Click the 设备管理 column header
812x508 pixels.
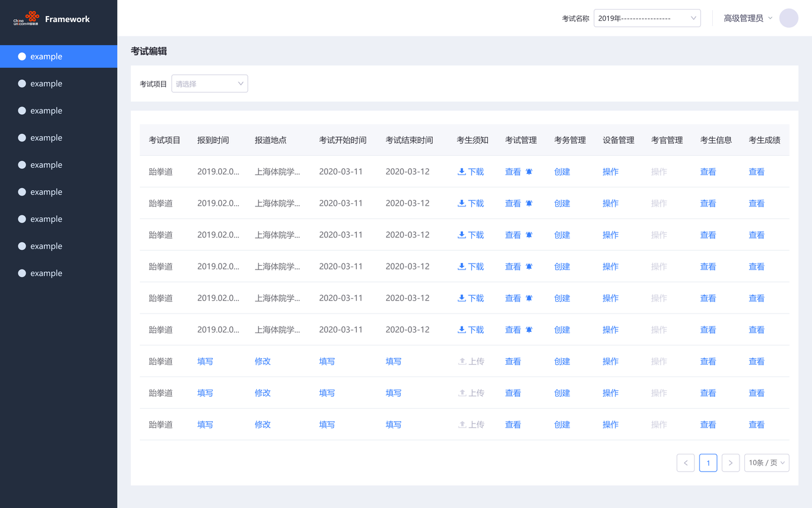tap(619, 140)
